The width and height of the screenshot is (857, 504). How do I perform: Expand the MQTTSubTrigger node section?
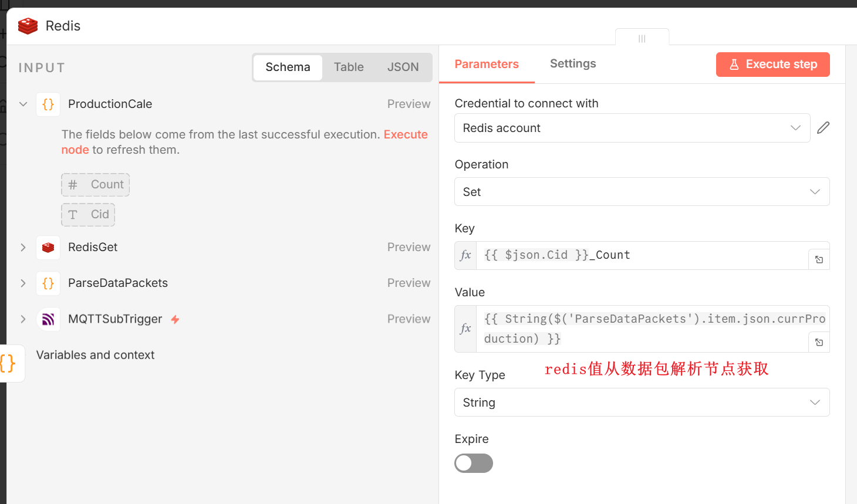(x=23, y=319)
